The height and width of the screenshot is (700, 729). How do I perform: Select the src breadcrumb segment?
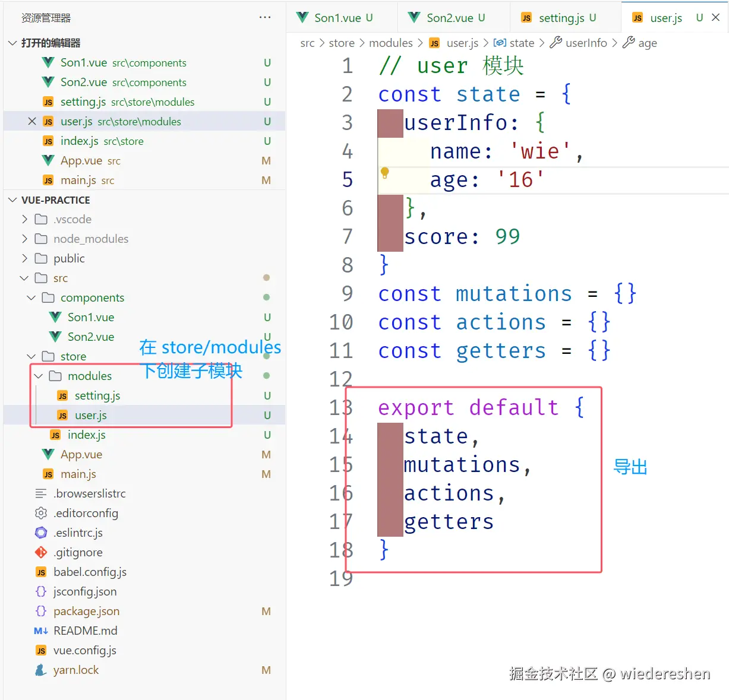point(307,43)
